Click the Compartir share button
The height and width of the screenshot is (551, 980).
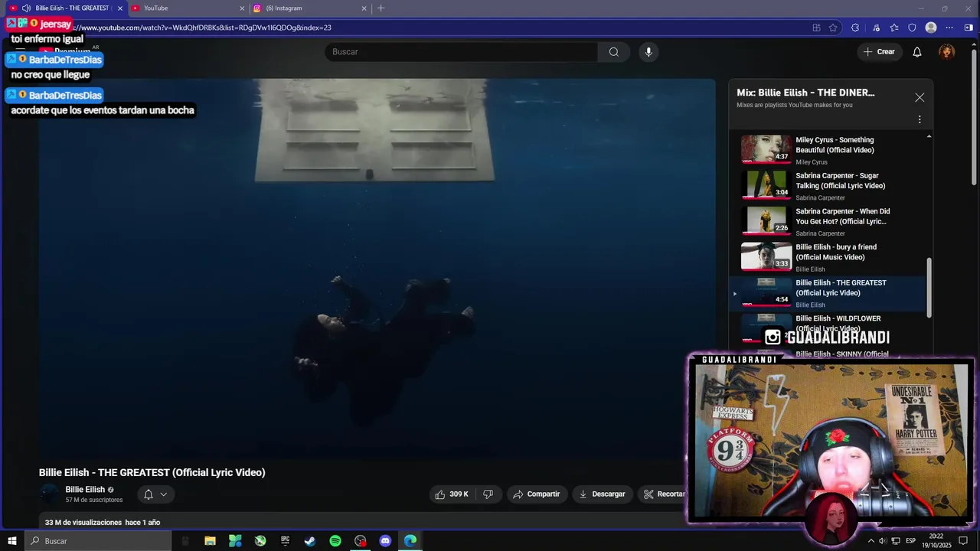[537, 494]
